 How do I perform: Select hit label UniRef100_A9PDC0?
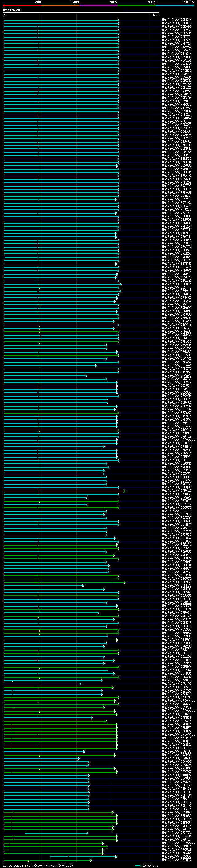177,568
